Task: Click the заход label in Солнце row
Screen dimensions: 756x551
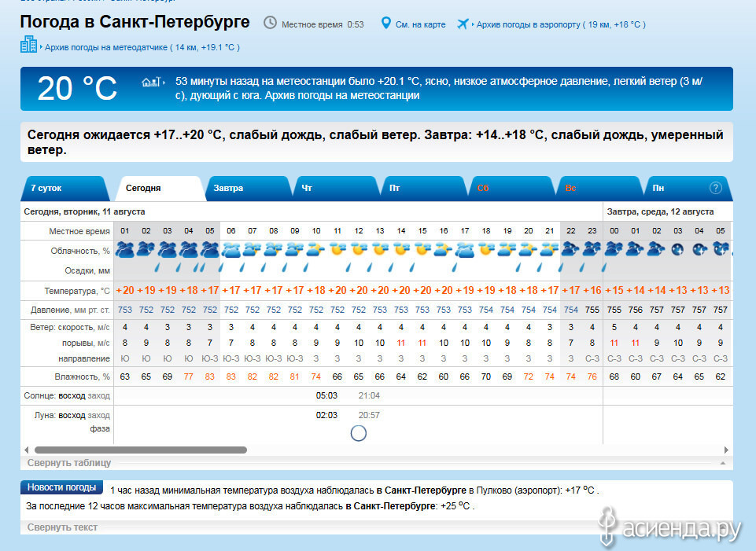Action: pos(99,395)
